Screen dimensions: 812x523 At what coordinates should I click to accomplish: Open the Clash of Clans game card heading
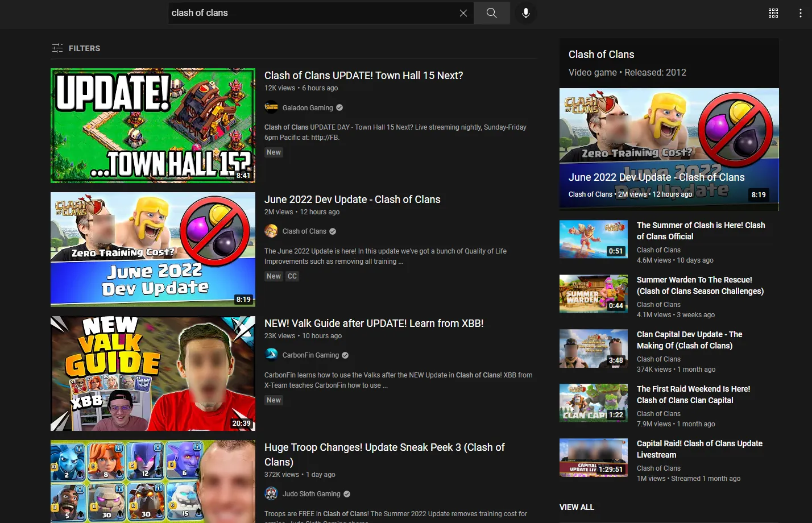click(602, 55)
